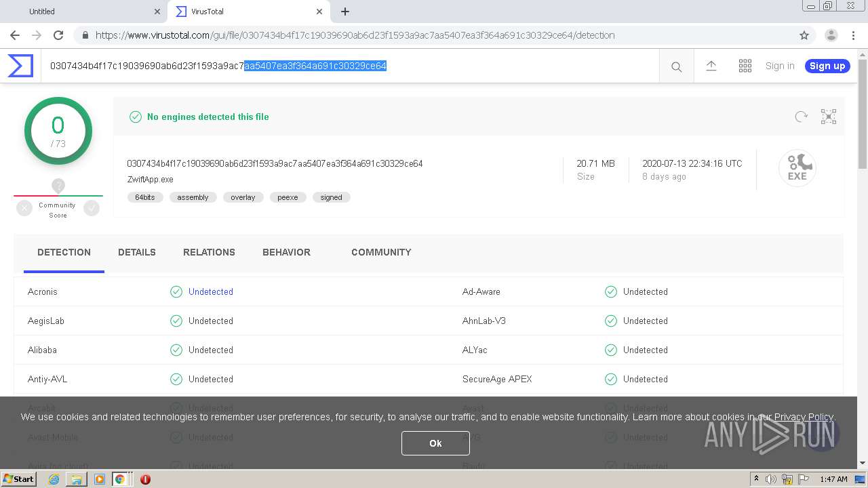This screenshot has height=488, width=868.
Task: Bookmark this page with the star
Action: coord(804,35)
